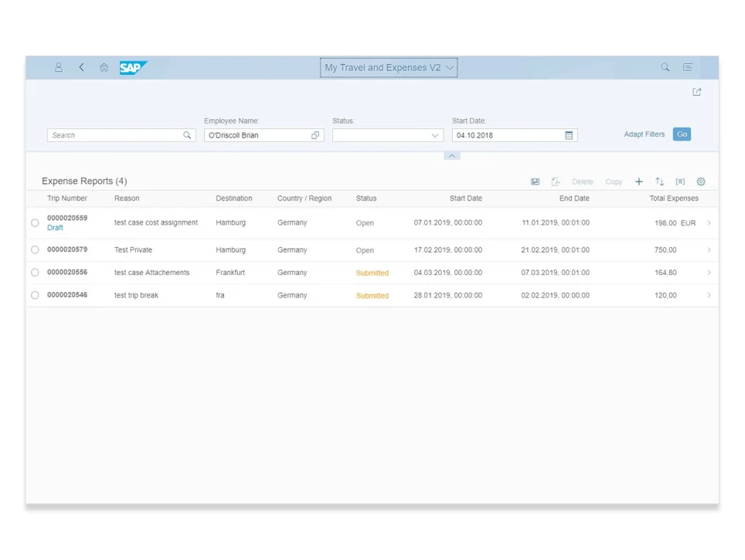Viewport: 745px width, 560px height.
Task: Click the Trip Number column header
Action: (67, 199)
